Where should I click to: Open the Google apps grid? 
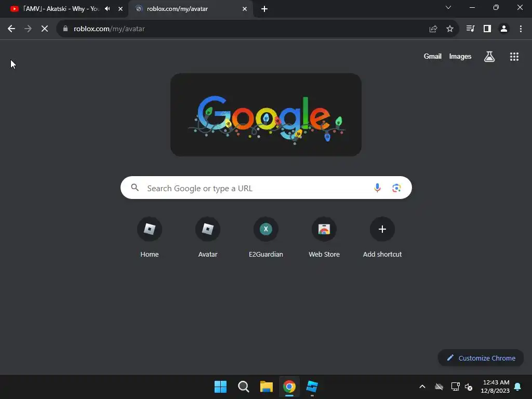pyautogui.click(x=514, y=57)
